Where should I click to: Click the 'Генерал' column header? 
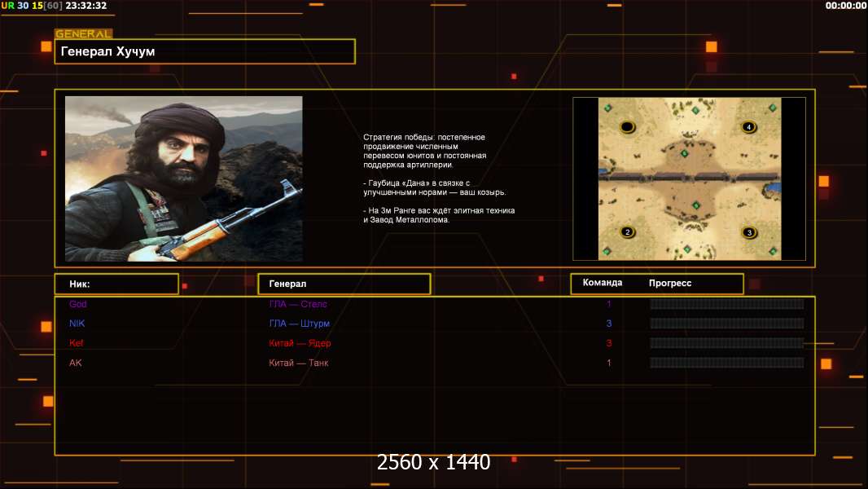[x=344, y=284]
